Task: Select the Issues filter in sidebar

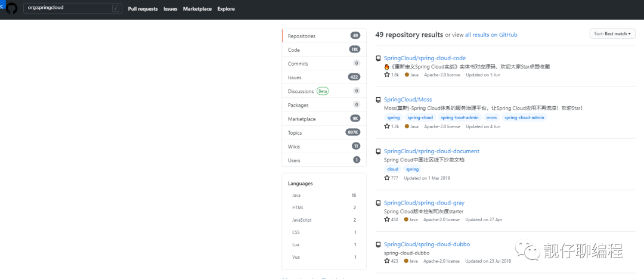Action: (324, 77)
